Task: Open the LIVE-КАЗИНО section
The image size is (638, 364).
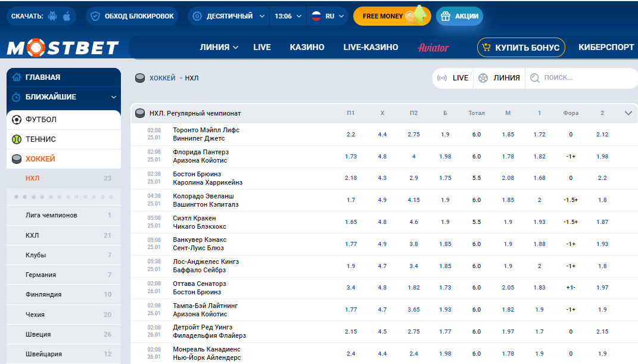Action: click(371, 47)
